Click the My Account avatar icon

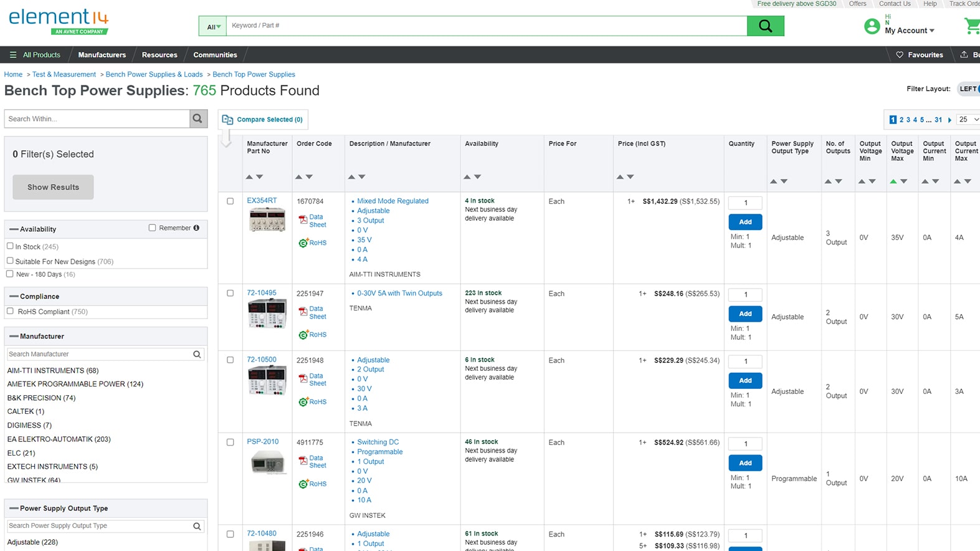(872, 26)
